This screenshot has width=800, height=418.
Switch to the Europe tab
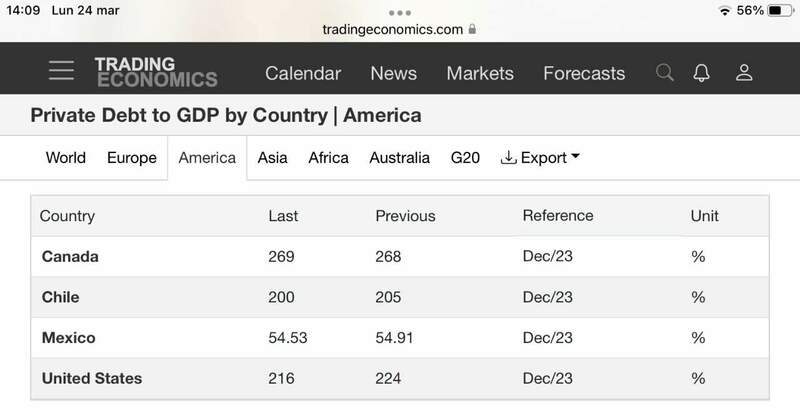[x=132, y=157]
